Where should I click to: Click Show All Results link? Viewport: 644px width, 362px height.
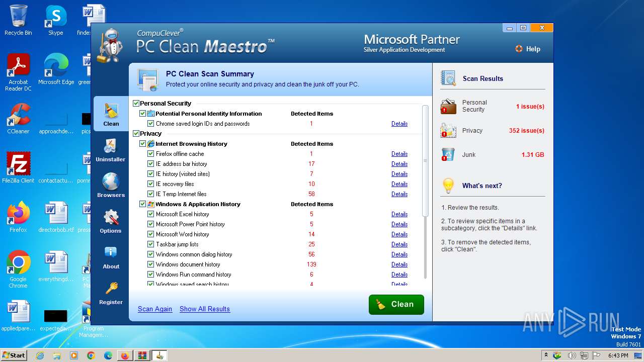coord(205,309)
